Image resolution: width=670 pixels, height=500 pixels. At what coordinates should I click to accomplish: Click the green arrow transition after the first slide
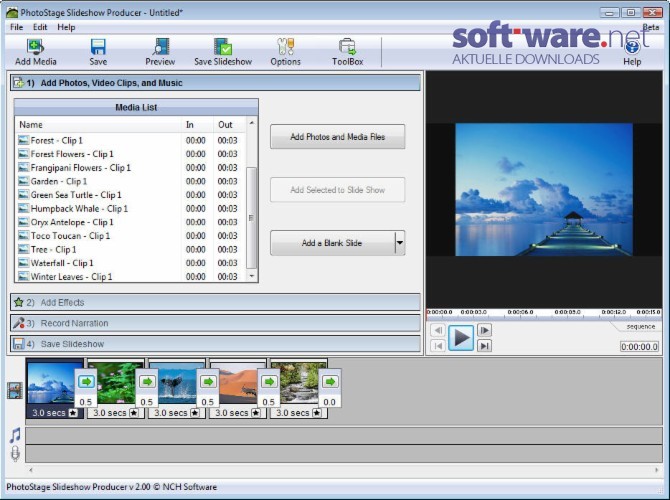86,381
